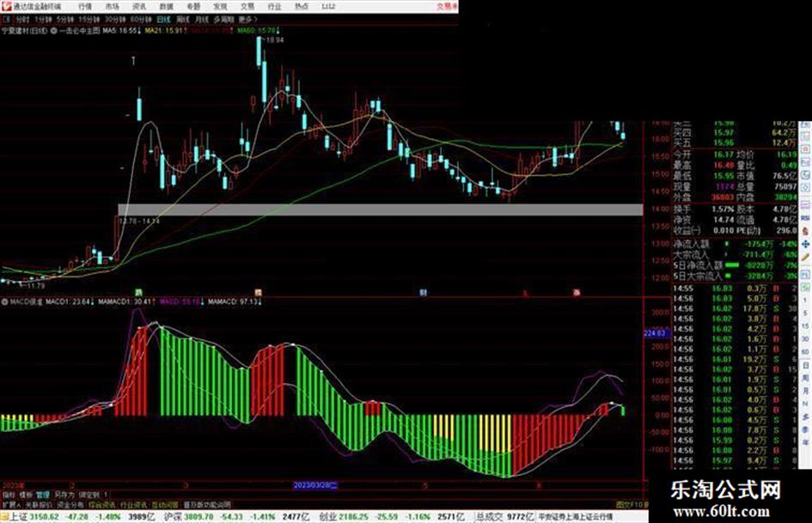Open the 交易 menu
Image resolution: width=812 pixels, height=523 pixels.
click(x=247, y=7)
